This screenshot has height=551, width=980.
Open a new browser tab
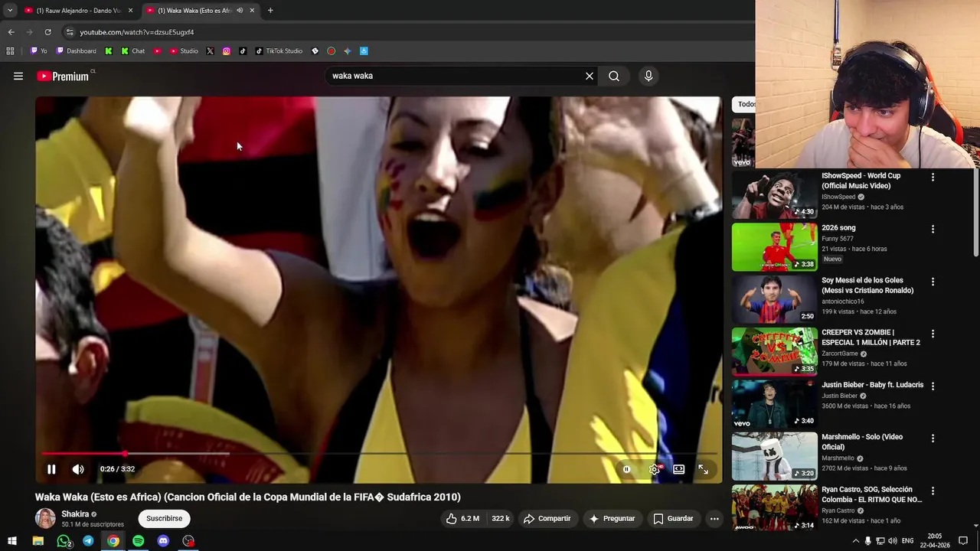[x=270, y=10]
